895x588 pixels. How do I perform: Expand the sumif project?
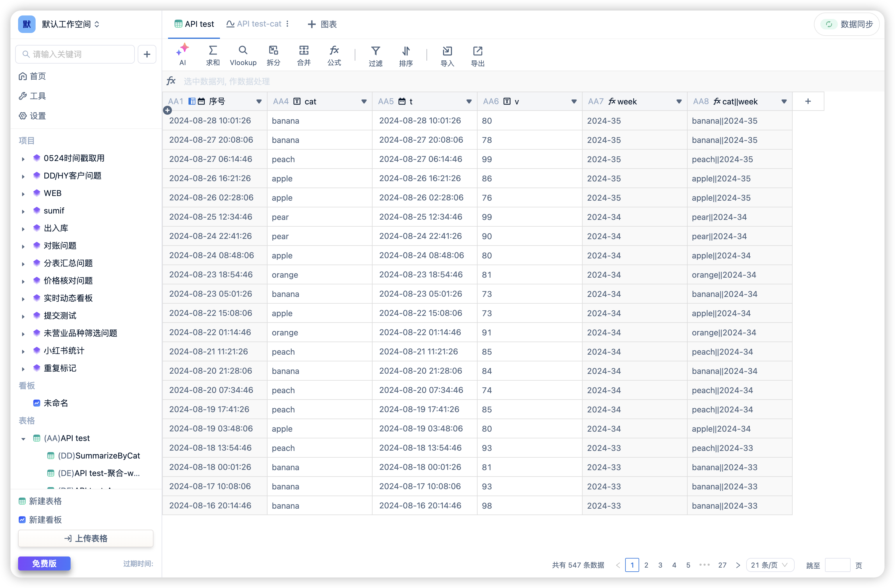[x=23, y=211]
